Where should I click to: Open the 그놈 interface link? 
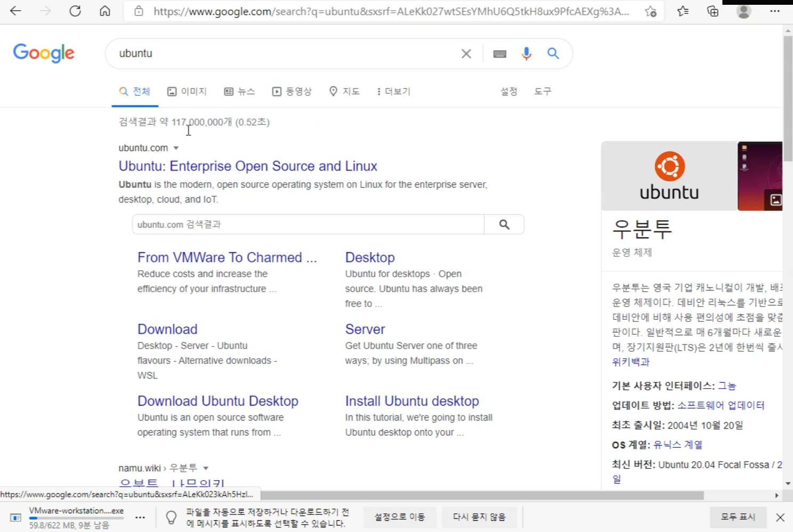click(x=727, y=386)
